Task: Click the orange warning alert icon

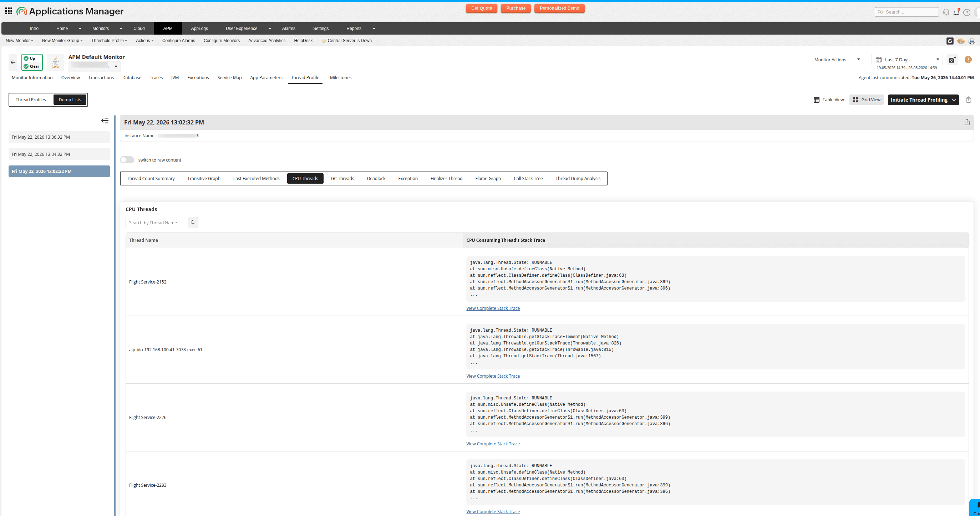Action: tap(968, 60)
